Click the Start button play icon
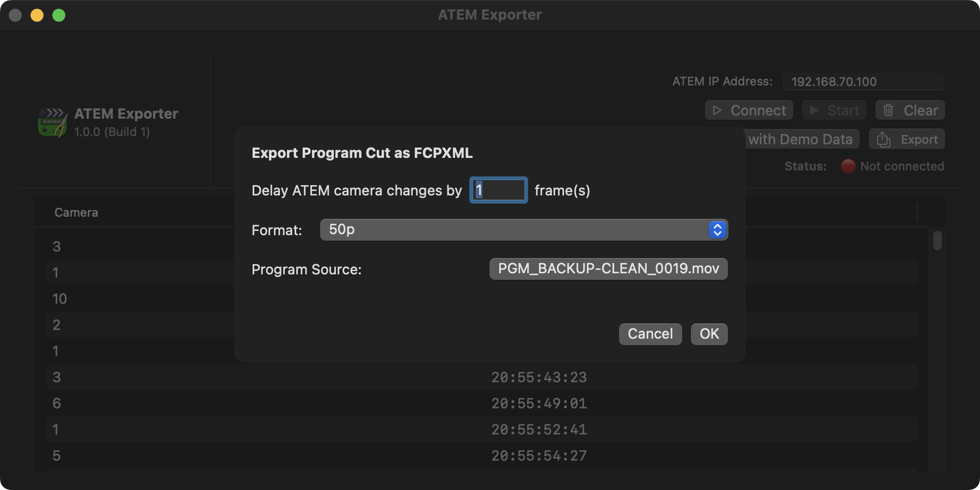Screen dimensions: 980x490 click(814, 111)
